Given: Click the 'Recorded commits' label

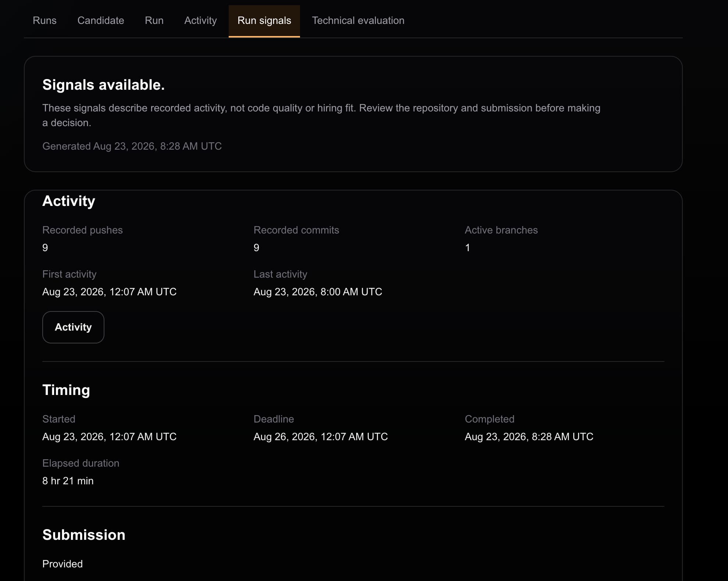Looking at the screenshot, I should click(296, 230).
